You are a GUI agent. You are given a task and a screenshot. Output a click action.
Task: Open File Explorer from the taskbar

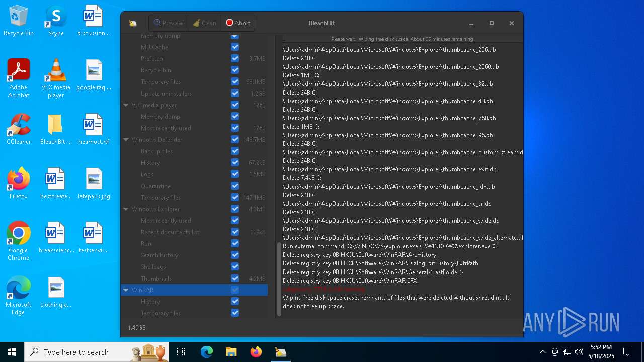(231, 352)
